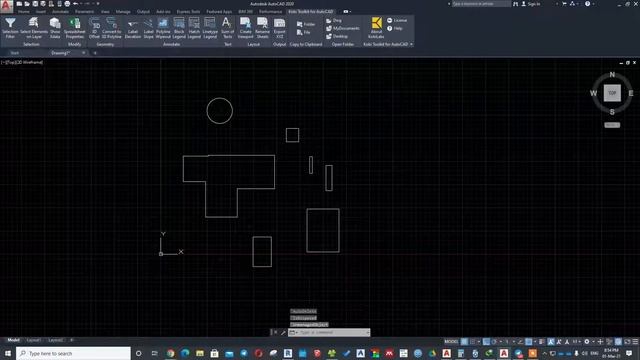Click Sign In in the title bar

coord(531,4)
